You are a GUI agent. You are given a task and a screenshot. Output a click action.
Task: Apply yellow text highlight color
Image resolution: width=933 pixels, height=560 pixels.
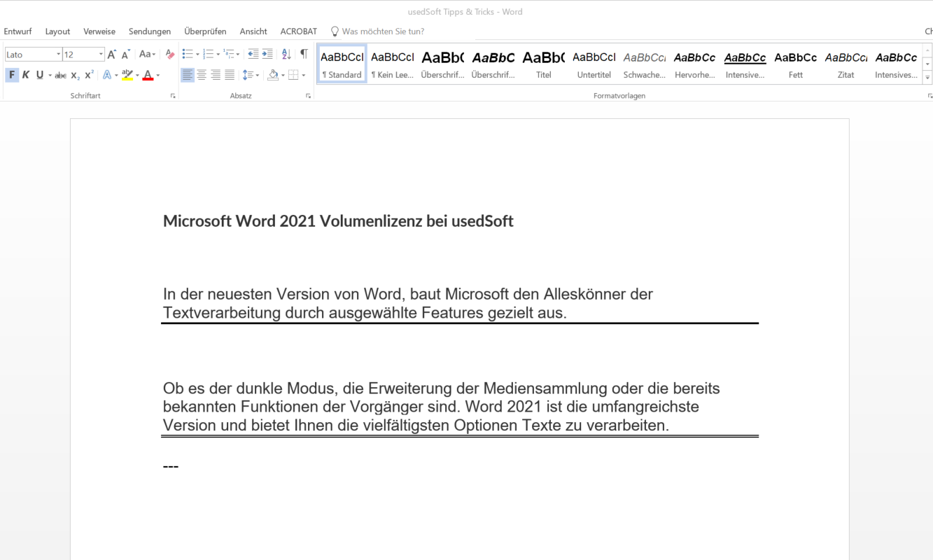tap(127, 75)
